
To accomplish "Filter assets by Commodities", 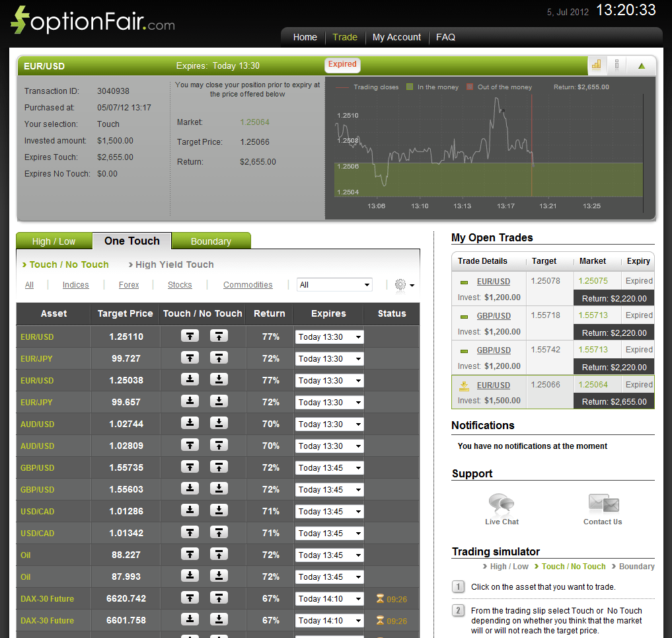I will 248,284.
